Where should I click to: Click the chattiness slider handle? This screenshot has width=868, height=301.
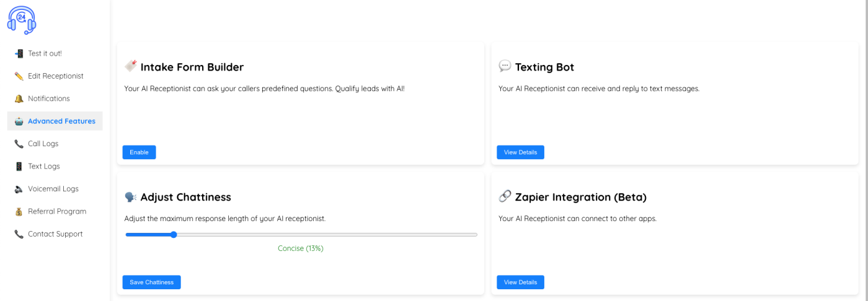click(174, 235)
